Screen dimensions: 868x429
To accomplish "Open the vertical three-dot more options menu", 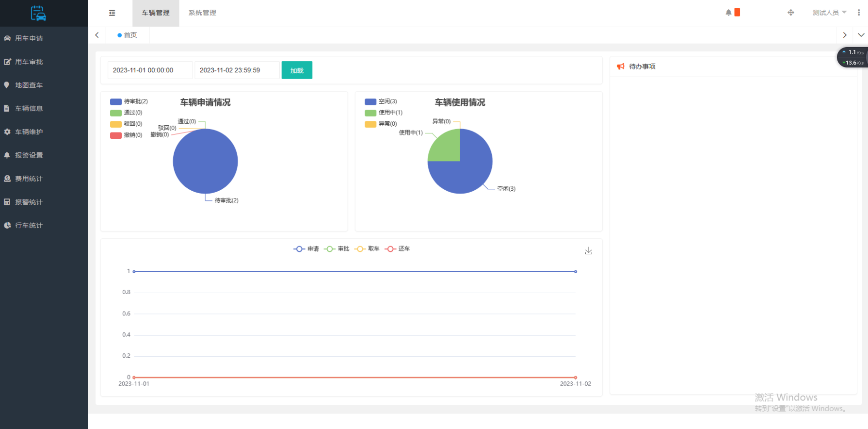I will [x=859, y=13].
